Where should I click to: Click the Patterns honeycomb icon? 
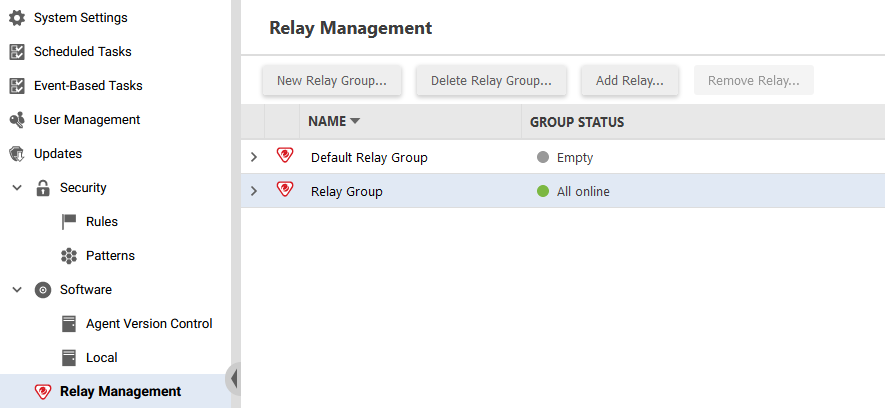69,256
